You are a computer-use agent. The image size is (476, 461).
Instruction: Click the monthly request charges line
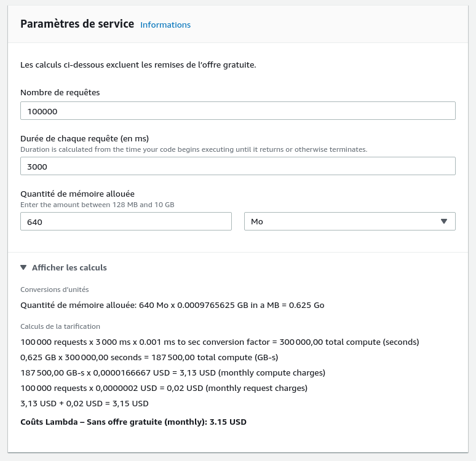pos(164,388)
